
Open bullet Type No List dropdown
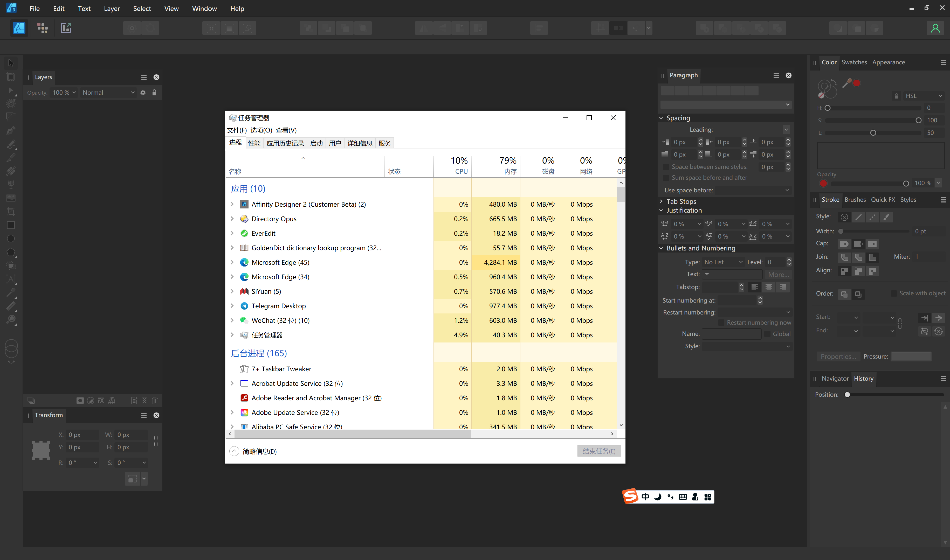coord(723,262)
